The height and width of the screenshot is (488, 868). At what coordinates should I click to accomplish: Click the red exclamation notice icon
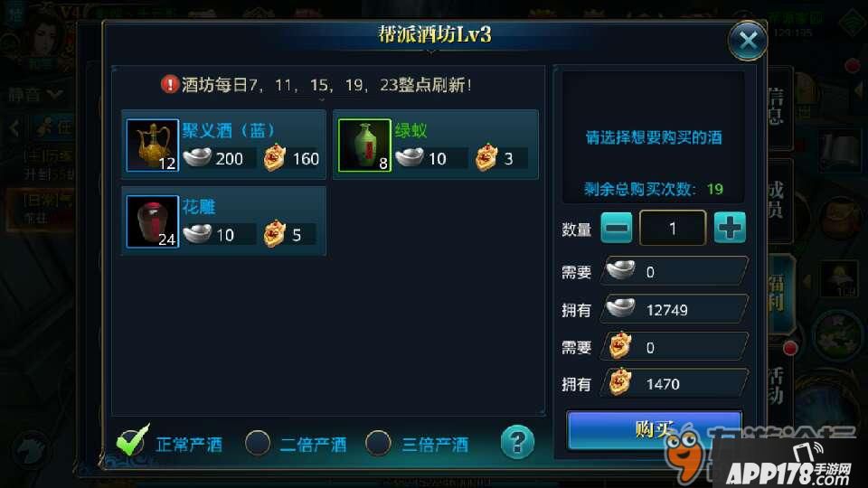tap(169, 84)
